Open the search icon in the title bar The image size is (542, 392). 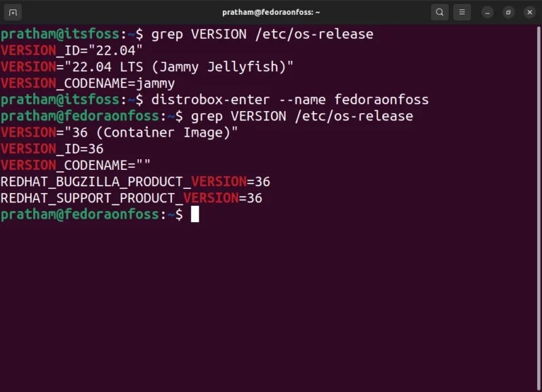439,12
